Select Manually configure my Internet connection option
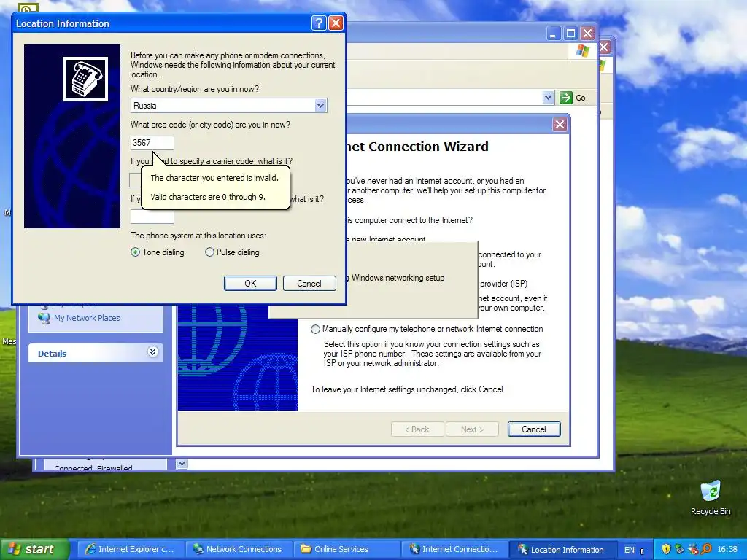The width and height of the screenshot is (747, 560). click(315, 329)
